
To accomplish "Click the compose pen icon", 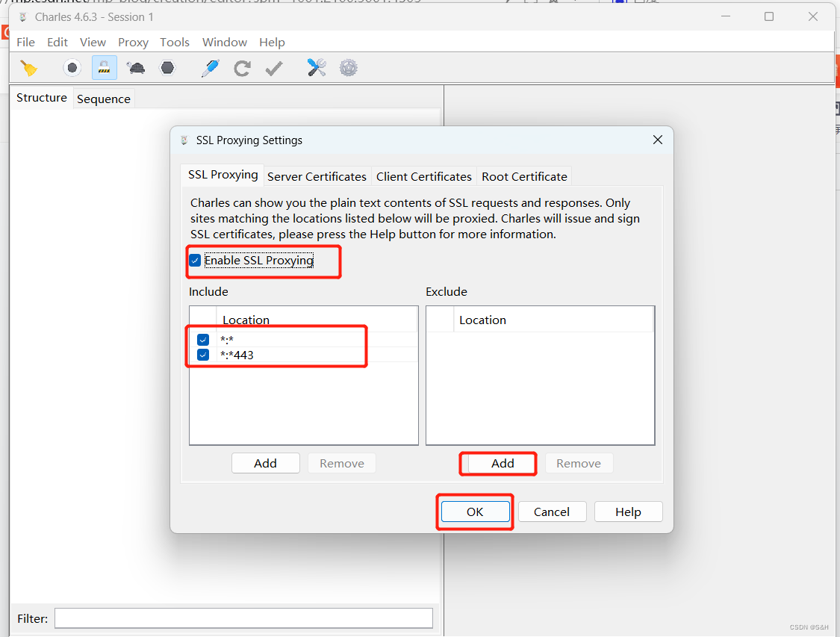I will 210,68.
